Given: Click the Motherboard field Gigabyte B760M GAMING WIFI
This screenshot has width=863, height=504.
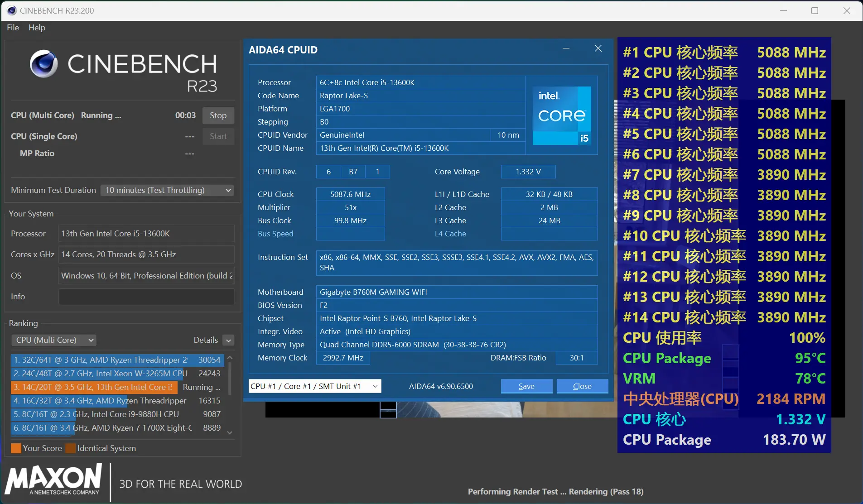Looking at the screenshot, I should tap(457, 292).
